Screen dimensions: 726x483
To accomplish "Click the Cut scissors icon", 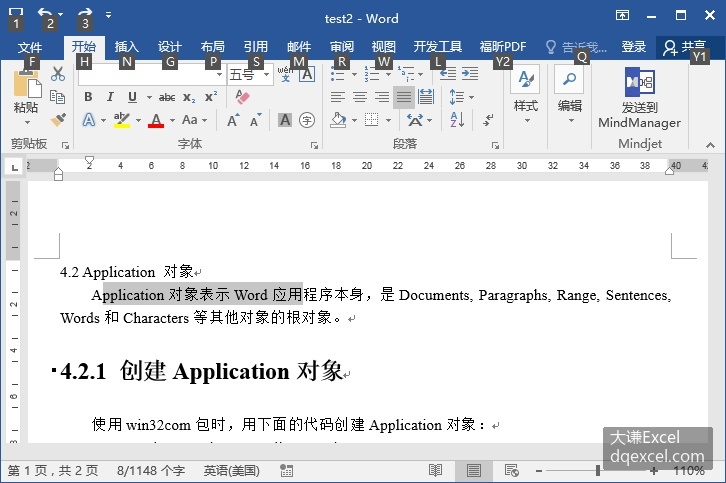I will coord(58,74).
